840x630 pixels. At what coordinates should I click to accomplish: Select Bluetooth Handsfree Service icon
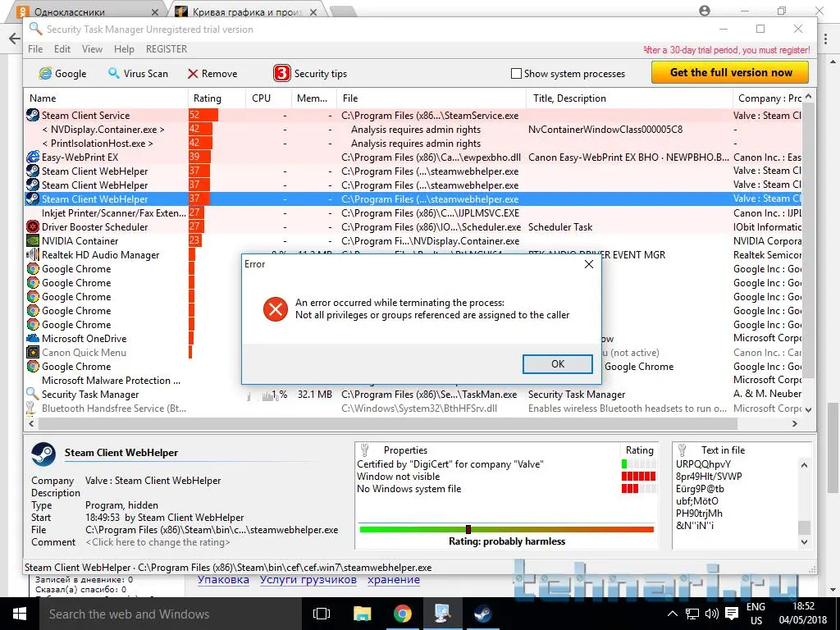tap(32, 408)
